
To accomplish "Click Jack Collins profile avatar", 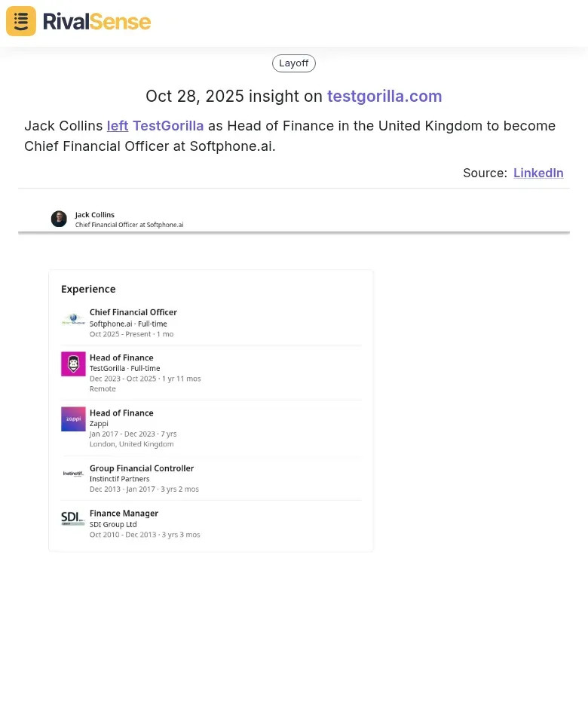I will coord(59,219).
